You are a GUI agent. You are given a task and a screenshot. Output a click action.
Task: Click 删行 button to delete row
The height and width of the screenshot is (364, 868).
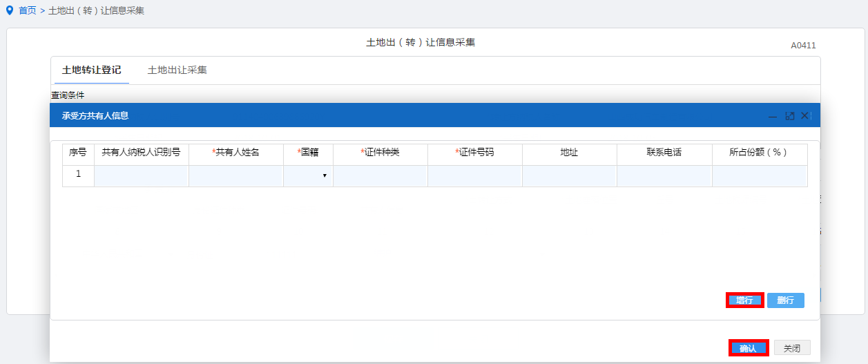[x=786, y=300]
